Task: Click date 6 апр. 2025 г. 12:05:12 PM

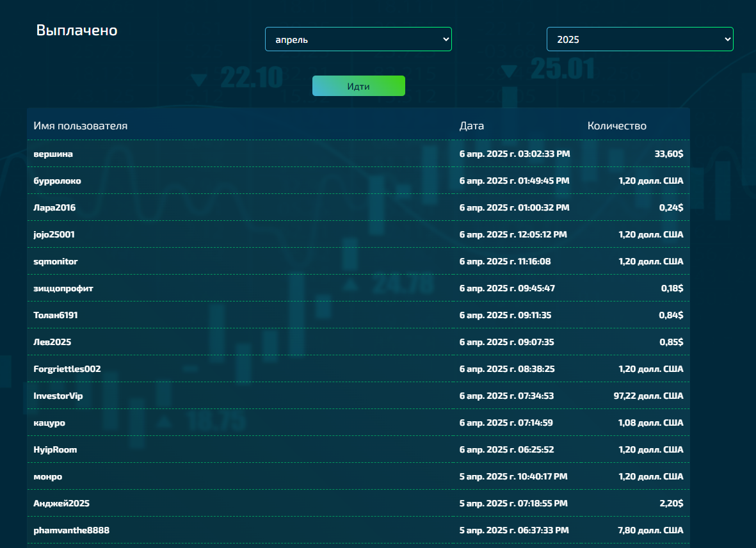Action: 513,235
